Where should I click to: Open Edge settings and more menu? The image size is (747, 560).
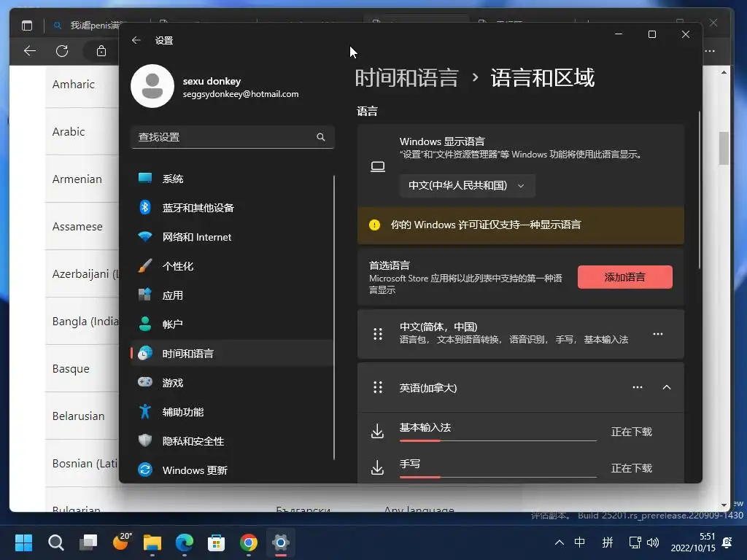pyautogui.click(x=710, y=51)
